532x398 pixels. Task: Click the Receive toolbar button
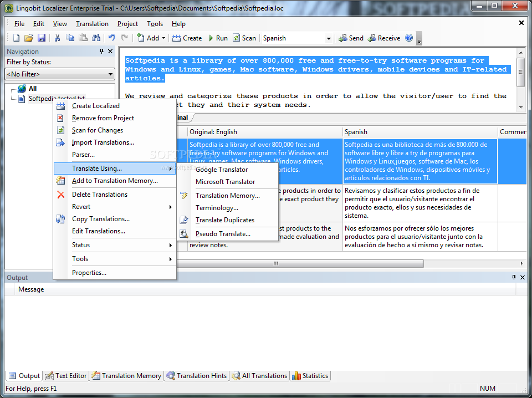click(384, 38)
